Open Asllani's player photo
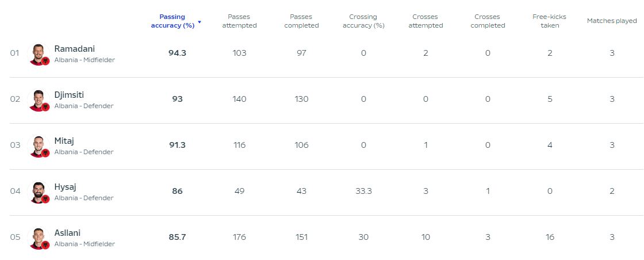 coord(38,238)
